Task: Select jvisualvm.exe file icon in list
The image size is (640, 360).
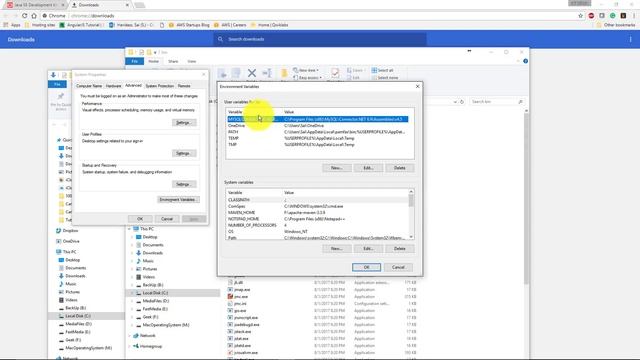Action: click(230, 353)
